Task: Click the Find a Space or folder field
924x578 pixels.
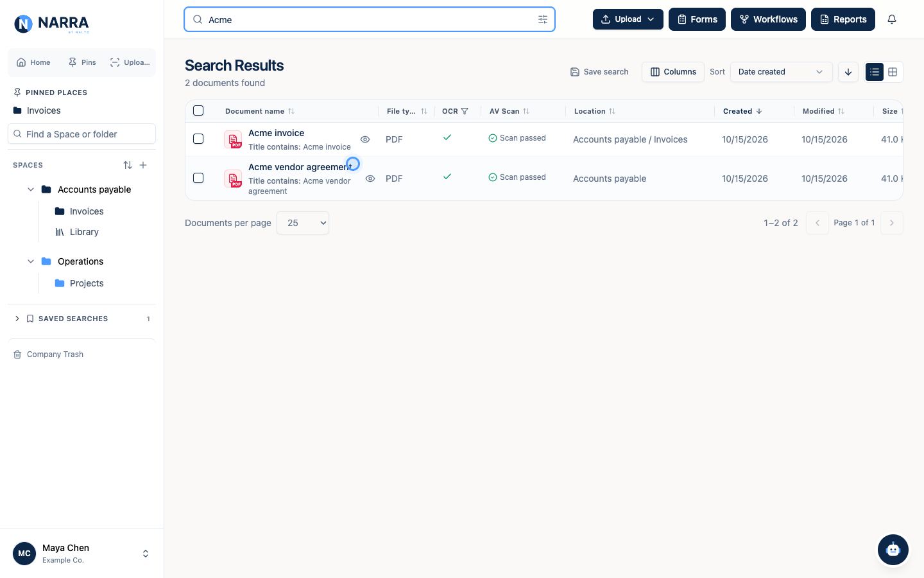Action: pos(81,134)
